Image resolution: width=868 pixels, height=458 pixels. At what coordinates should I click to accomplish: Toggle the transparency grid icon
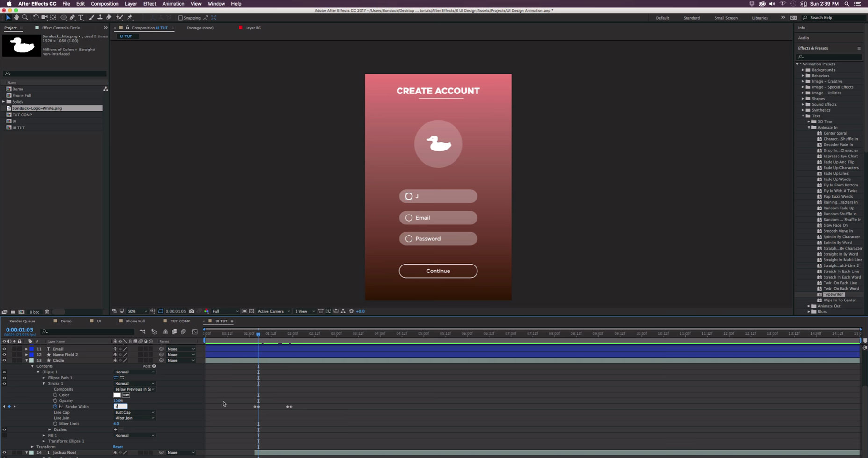(x=252, y=311)
